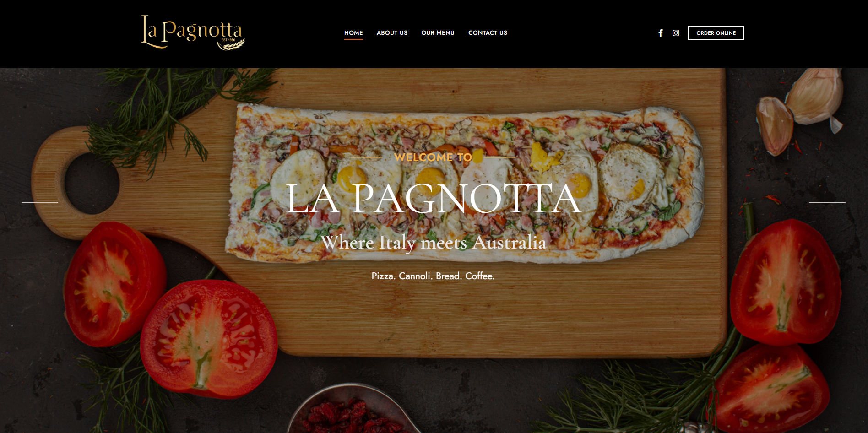Click the LA PAGNOTTA hero heading
The image size is (868, 433).
pyautogui.click(x=433, y=199)
